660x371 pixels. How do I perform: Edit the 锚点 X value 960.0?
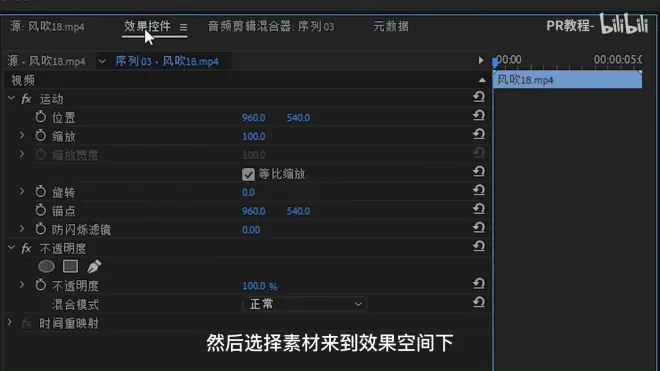click(x=253, y=211)
